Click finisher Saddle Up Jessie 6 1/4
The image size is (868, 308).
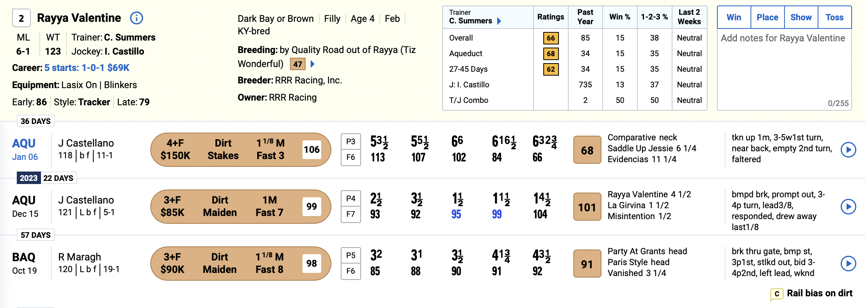pos(652,149)
